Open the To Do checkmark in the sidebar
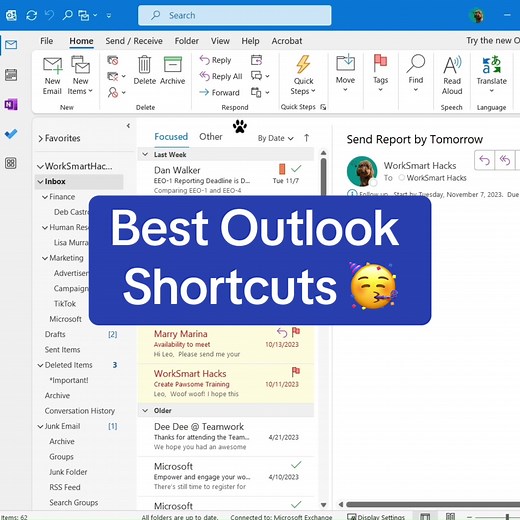The width and height of the screenshot is (520, 520). [x=11, y=134]
